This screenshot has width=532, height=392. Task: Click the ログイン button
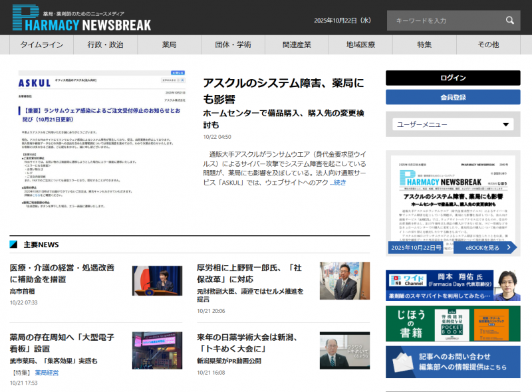pyautogui.click(x=453, y=78)
